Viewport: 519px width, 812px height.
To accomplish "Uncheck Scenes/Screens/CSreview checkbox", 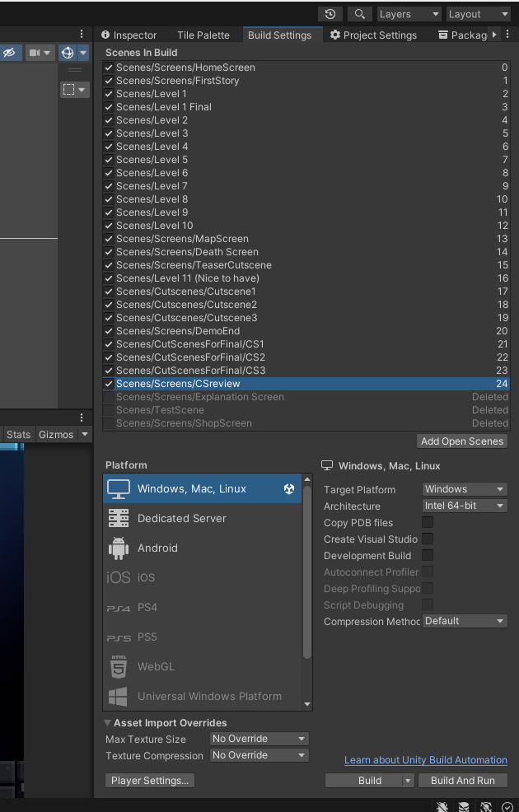I will pos(109,384).
